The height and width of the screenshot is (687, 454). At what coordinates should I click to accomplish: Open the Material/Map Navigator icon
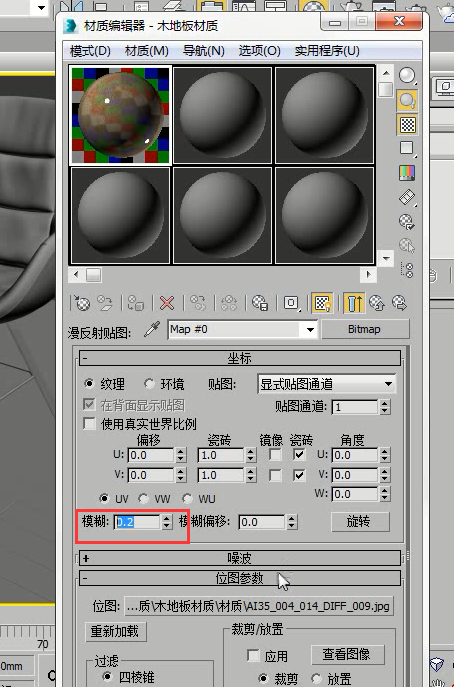[x=407, y=270]
